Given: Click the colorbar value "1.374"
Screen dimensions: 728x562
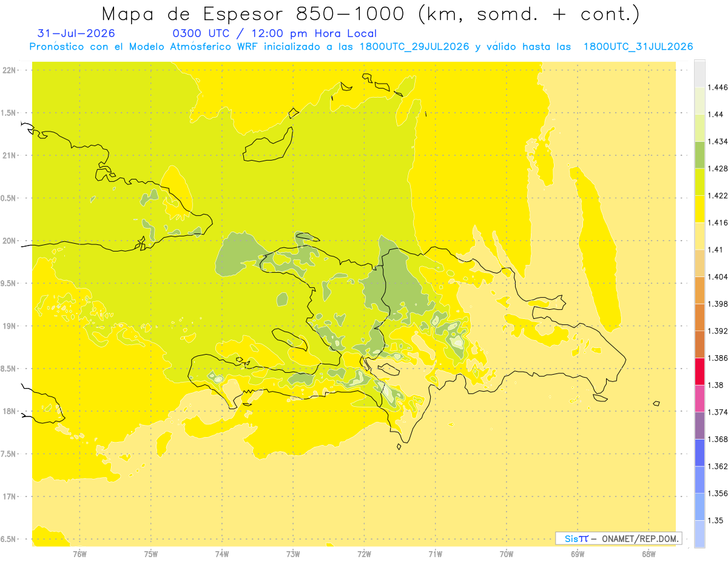Looking at the screenshot, I should click(x=719, y=412).
